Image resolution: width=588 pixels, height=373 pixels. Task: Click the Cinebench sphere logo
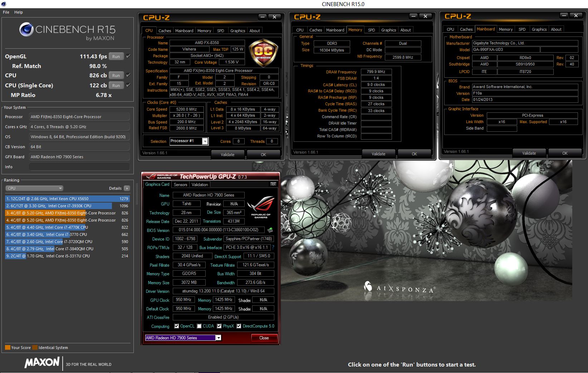pyautogui.click(x=26, y=29)
